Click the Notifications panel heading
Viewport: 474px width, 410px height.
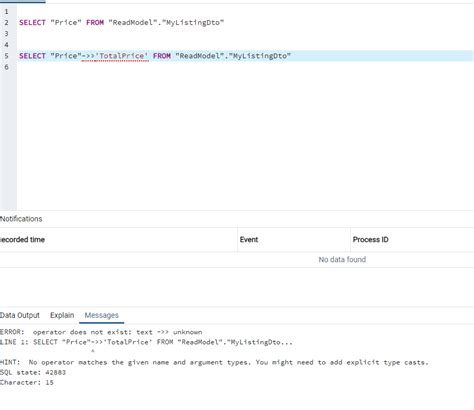click(x=21, y=219)
